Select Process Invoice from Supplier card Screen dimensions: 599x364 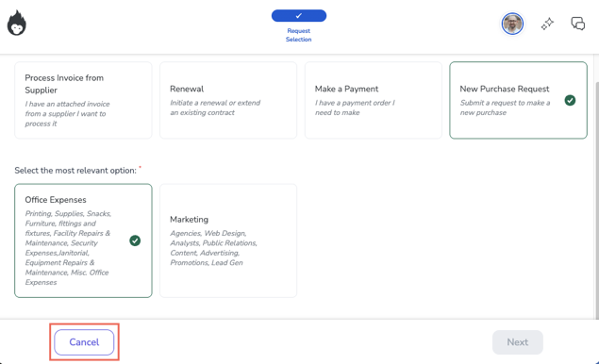[x=83, y=100]
